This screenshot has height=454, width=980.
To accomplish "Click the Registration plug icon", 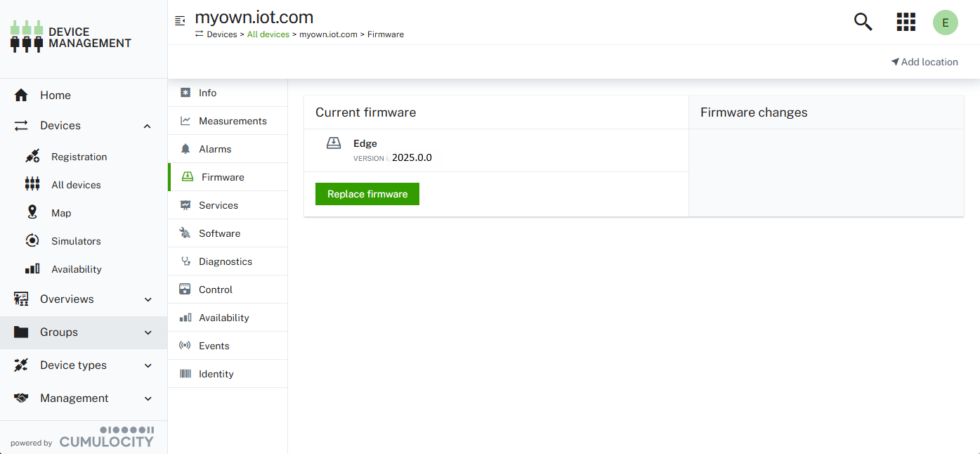I will click(x=32, y=157).
